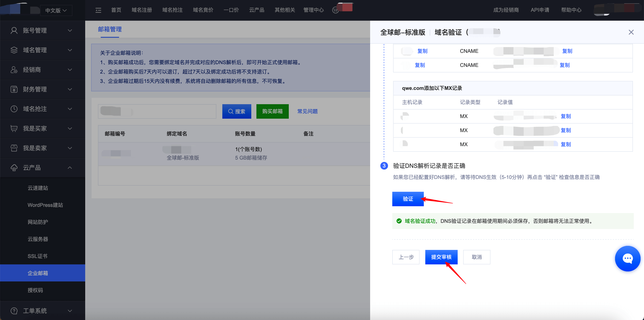Expand the 经销商 sidebar menu

tap(70, 70)
